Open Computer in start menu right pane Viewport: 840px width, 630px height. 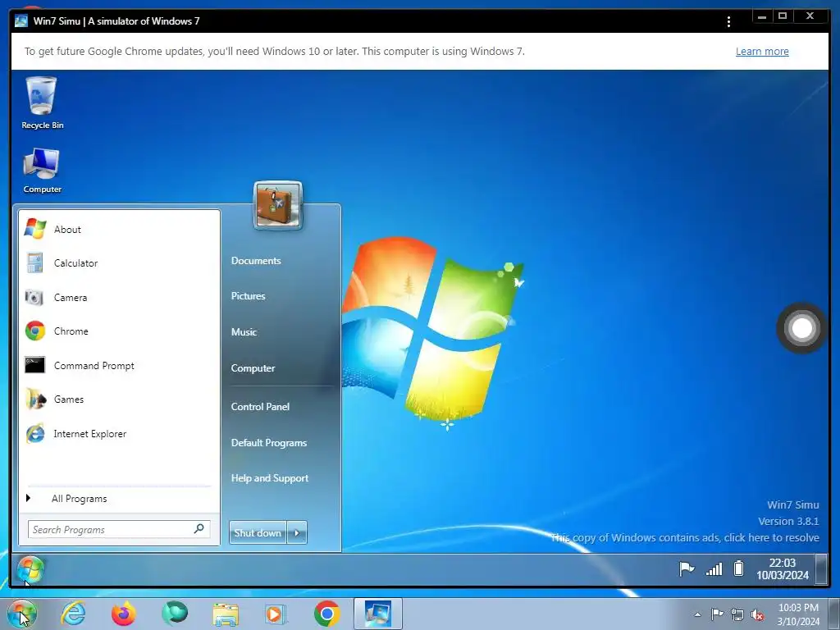click(x=253, y=368)
